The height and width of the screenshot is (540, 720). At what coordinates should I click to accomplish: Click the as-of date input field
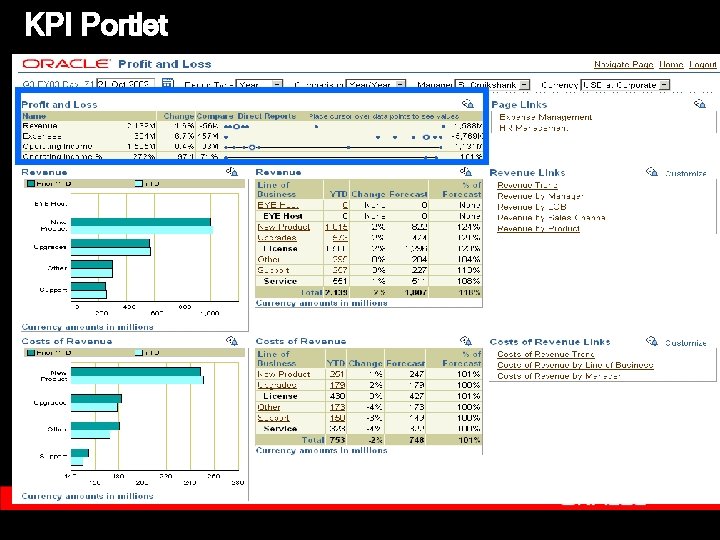125,84
